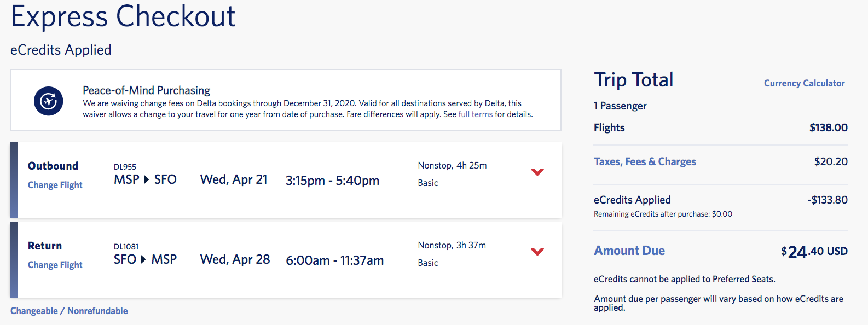This screenshot has height=325, width=868.
Task: Click the Changeable / Nonrefundable link
Action: (x=69, y=310)
